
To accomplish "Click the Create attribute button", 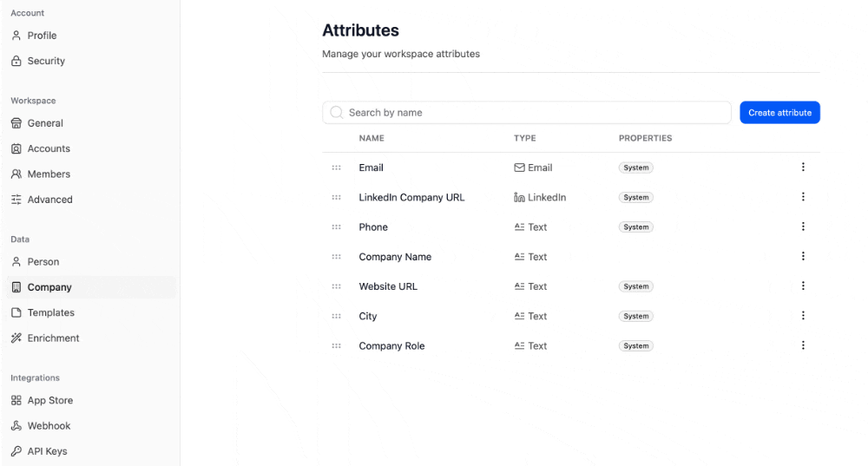I will tap(779, 112).
